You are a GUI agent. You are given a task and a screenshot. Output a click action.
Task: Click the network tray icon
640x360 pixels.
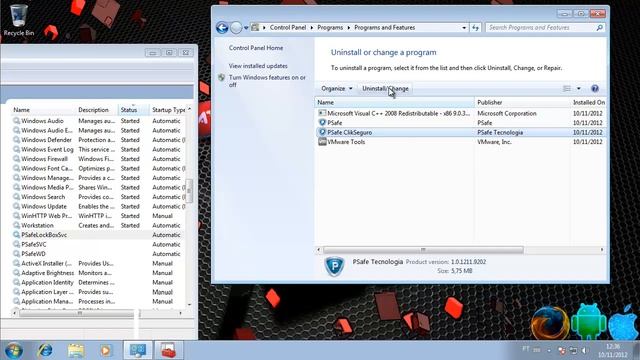pos(573,350)
